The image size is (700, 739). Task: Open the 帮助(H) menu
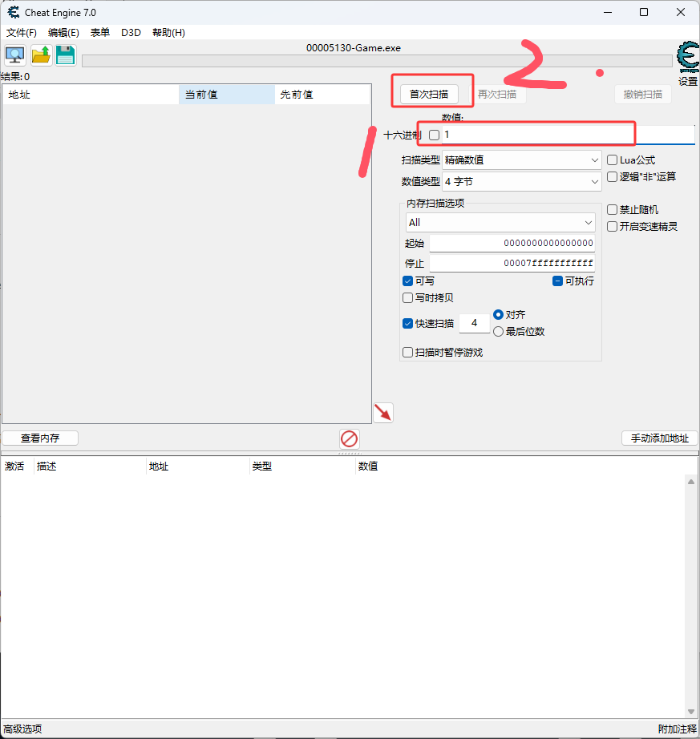pyautogui.click(x=168, y=33)
